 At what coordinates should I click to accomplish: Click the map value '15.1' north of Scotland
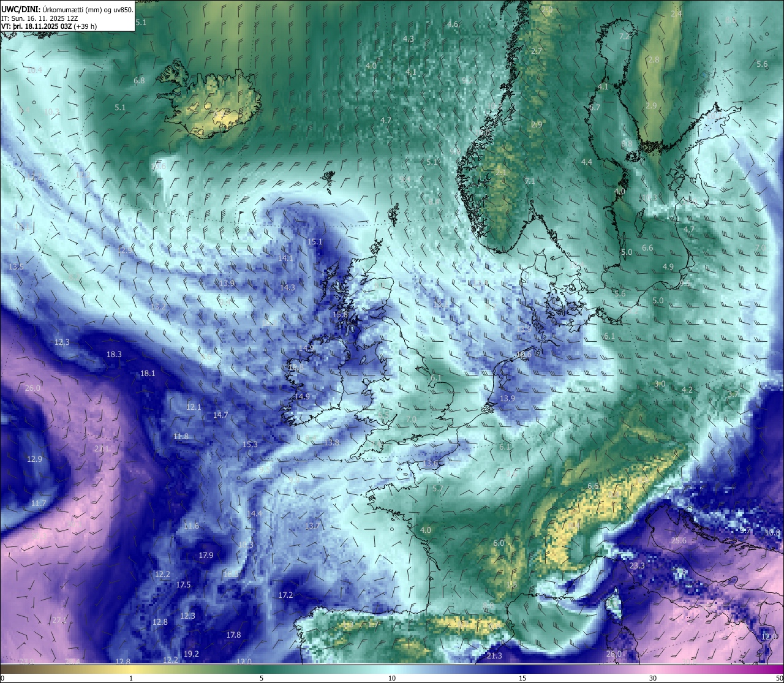(x=315, y=242)
